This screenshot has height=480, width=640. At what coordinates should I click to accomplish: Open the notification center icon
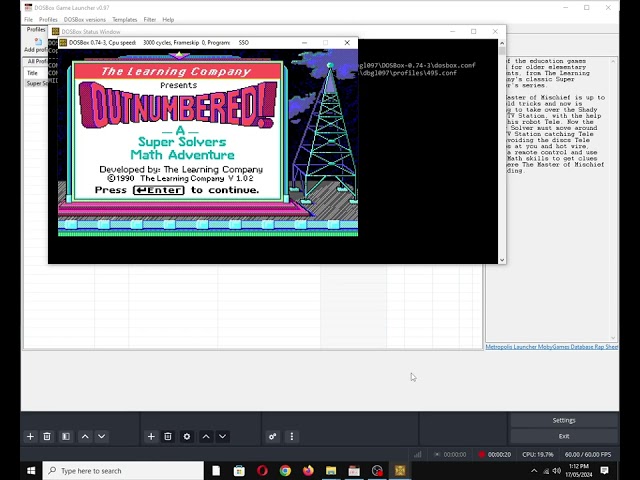coord(604,471)
